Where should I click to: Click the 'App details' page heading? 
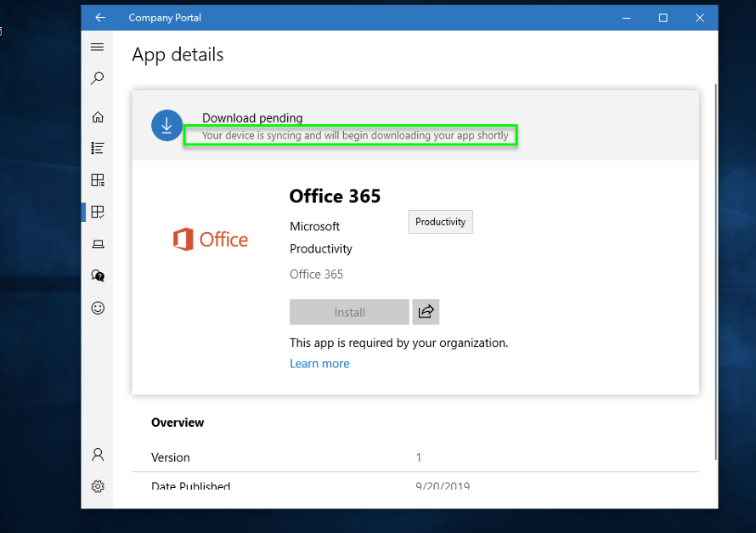point(178,54)
